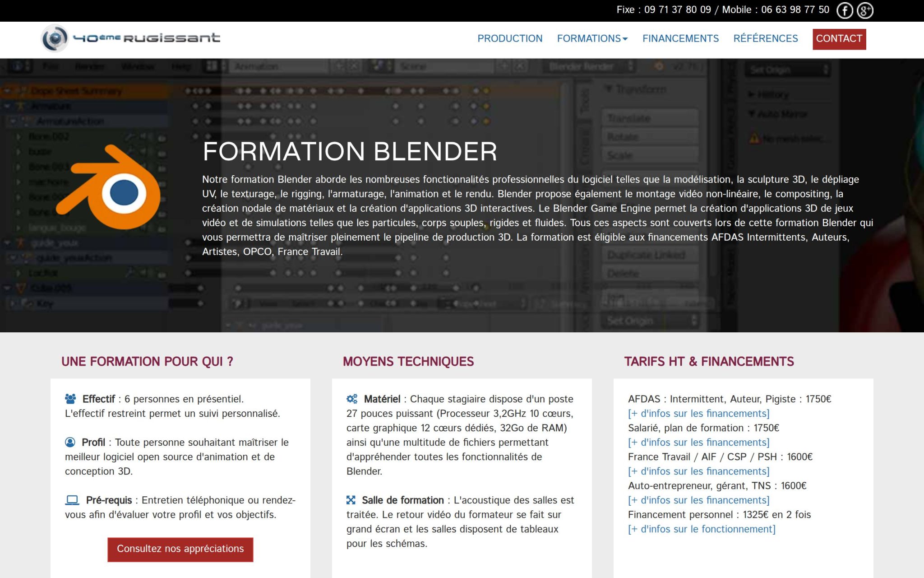Open the Facebook page icon
The height and width of the screenshot is (578, 924).
845,10
